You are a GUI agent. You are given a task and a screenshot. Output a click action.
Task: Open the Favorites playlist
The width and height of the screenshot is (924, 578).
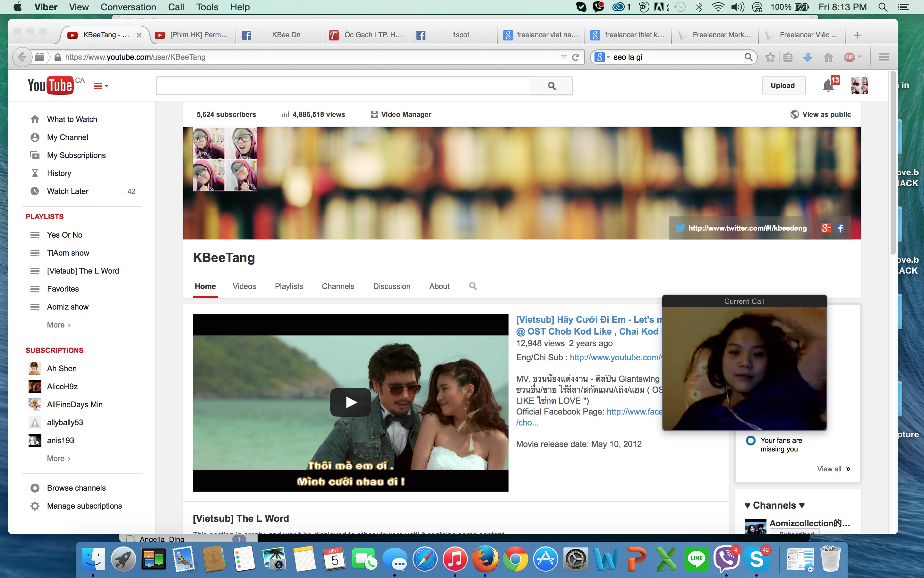tap(63, 289)
